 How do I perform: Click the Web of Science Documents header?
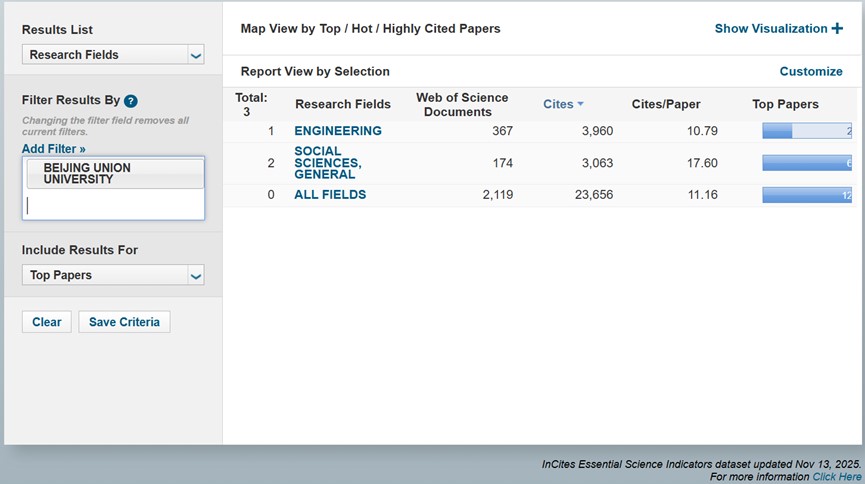pos(462,104)
